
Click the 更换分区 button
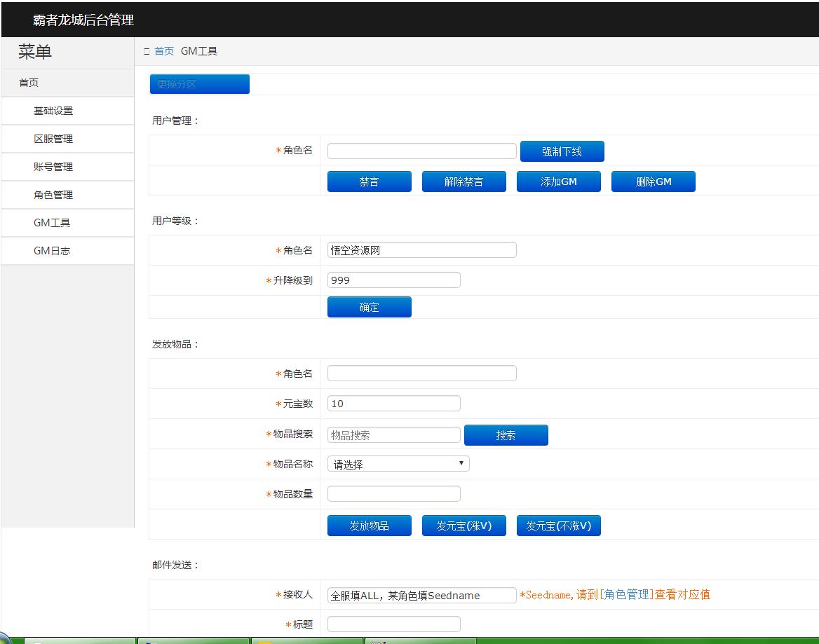pyautogui.click(x=199, y=84)
